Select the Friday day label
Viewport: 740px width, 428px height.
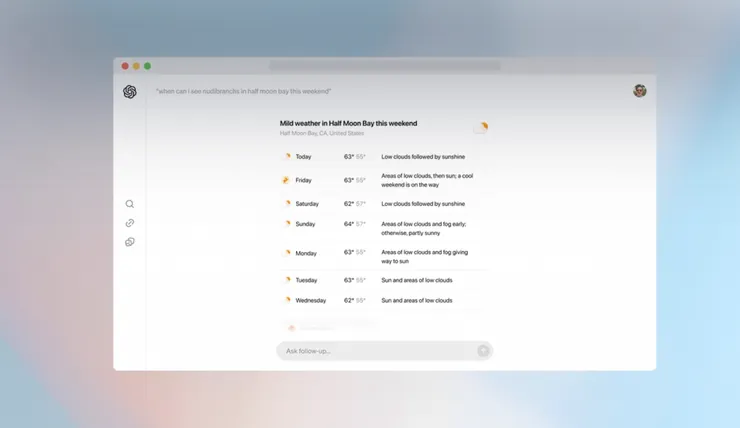pyautogui.click(x=303, y=180)
